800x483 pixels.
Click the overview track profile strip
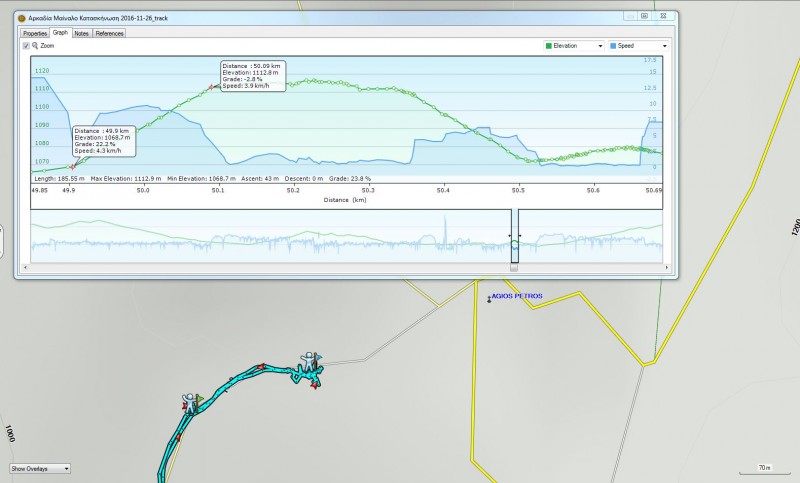[x=346, y=236]
